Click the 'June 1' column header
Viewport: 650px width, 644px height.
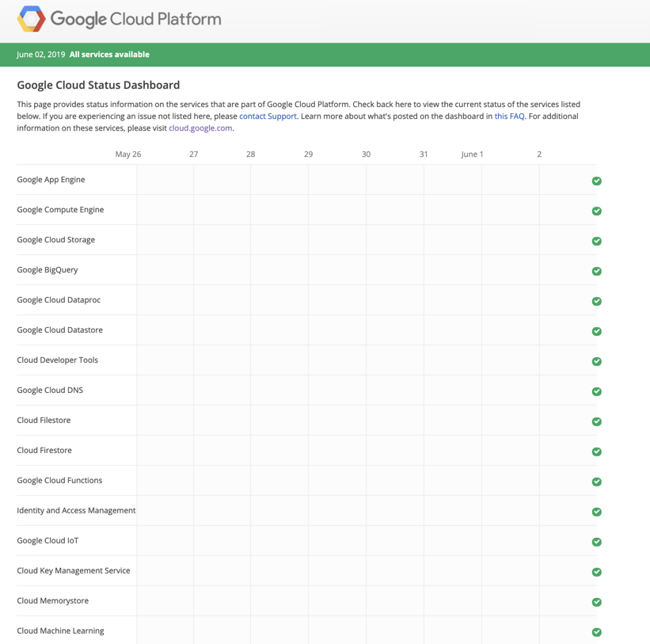coord(472,154)
